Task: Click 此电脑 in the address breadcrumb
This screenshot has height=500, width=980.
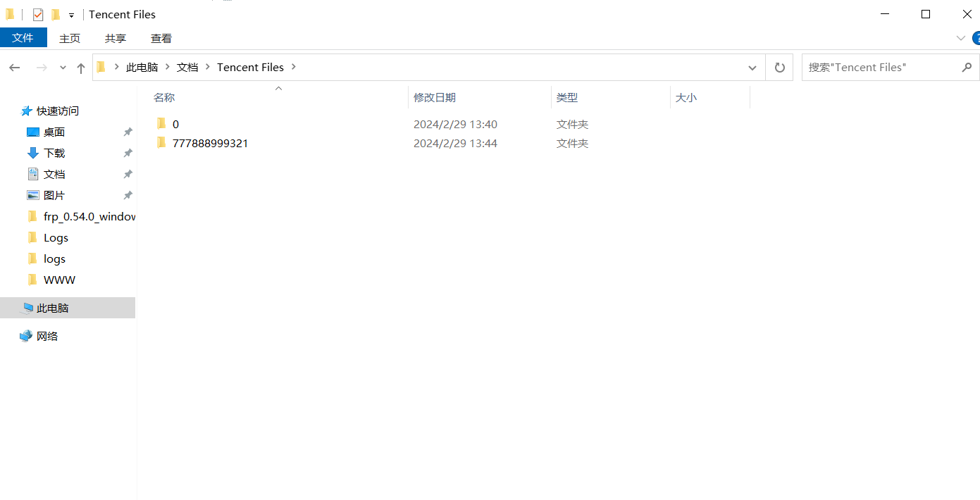Action: [142, 67]
